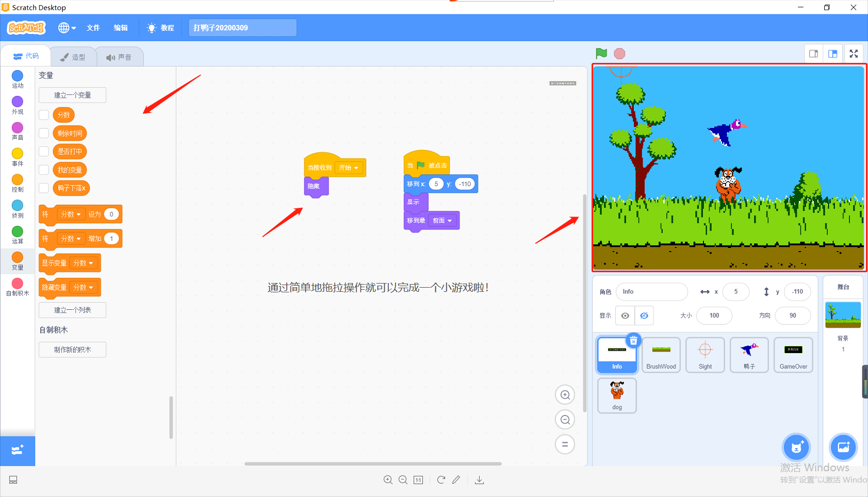The image size is (868, 497).
Task: Select the 鸭子 duck sprite
Action: coord(749,355)
